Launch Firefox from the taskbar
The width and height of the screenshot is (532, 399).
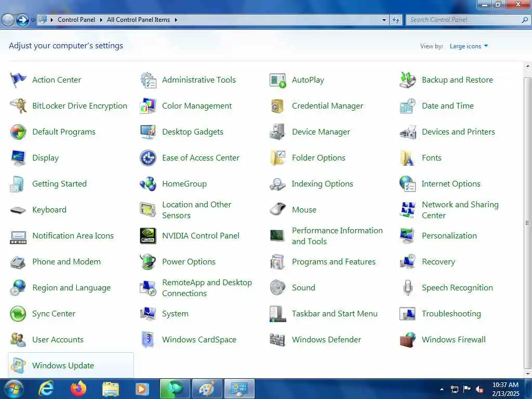(78, 389)
